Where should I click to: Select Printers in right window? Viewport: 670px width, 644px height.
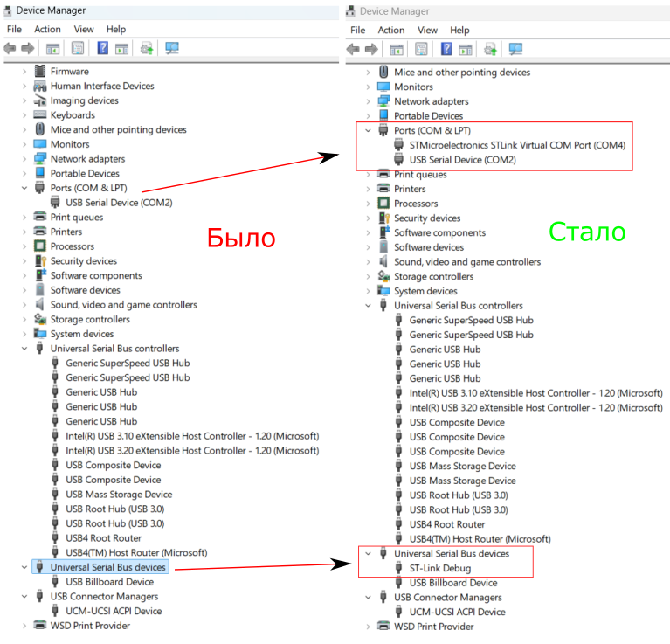(x=410, y=189)
